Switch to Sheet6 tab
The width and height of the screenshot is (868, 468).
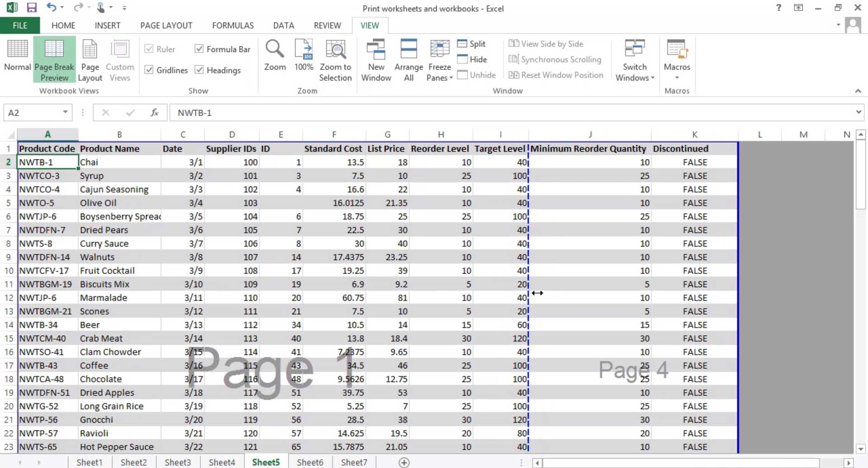tap(310, 462)
